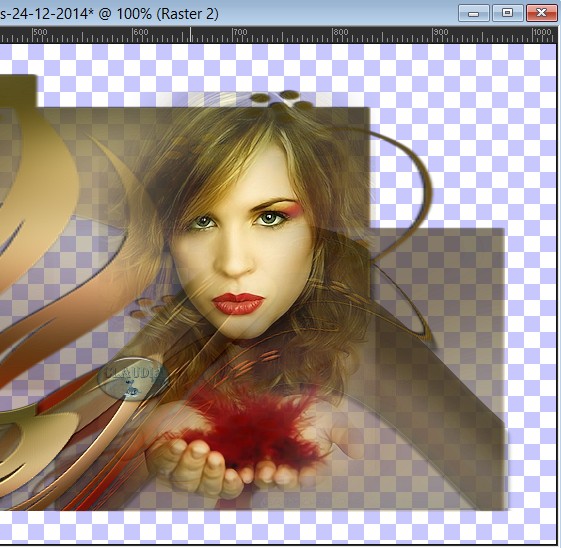Click the woman's red lips on canvas
The width and height of the screenshot is (561, 548).
(238, 303)
